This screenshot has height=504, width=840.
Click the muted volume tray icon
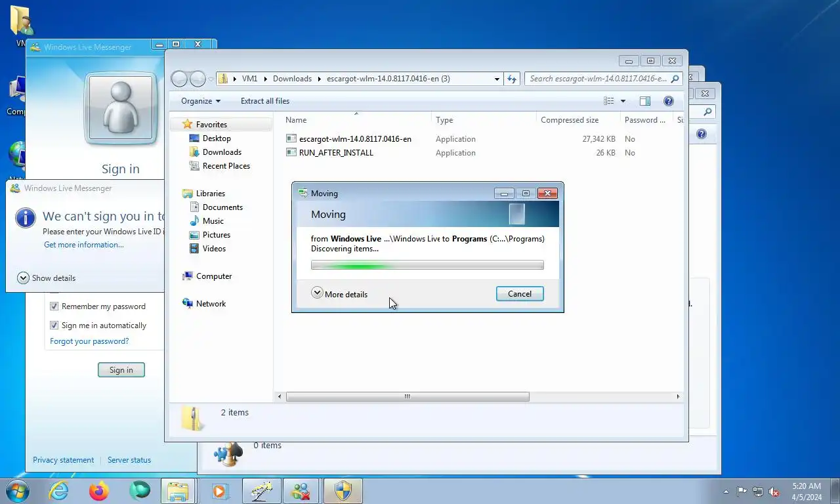(774, 492)
